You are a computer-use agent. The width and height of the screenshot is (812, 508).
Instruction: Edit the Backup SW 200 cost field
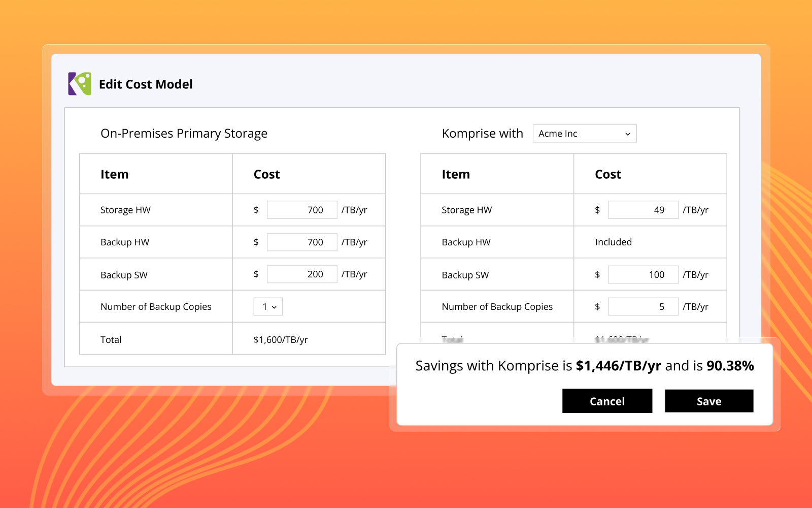(x=302, y=274)
